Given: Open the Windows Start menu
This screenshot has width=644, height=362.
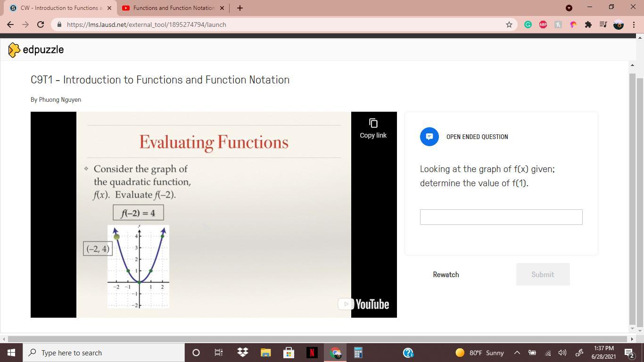Looking at the screenshot, I should point(11,353).
